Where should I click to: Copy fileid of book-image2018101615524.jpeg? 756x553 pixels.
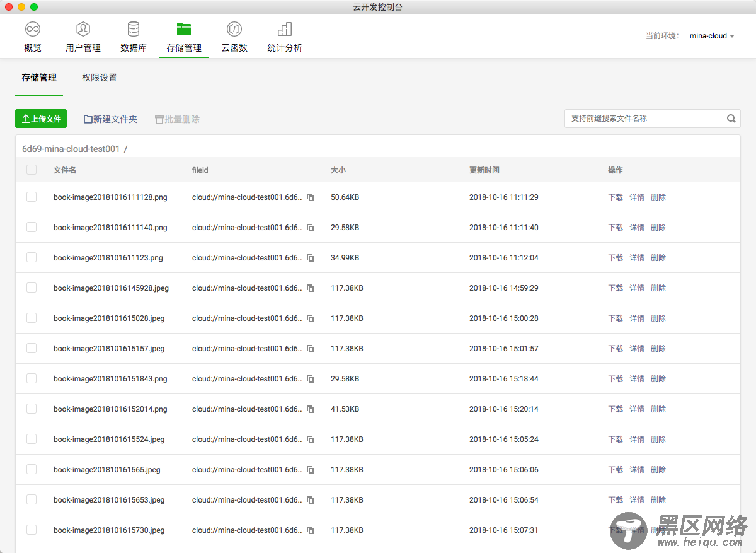(310, 439)
